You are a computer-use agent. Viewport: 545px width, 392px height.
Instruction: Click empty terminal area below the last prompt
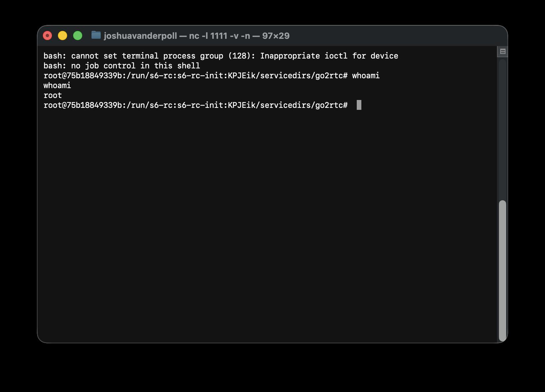pyautogui.click(x=267, y=224)
